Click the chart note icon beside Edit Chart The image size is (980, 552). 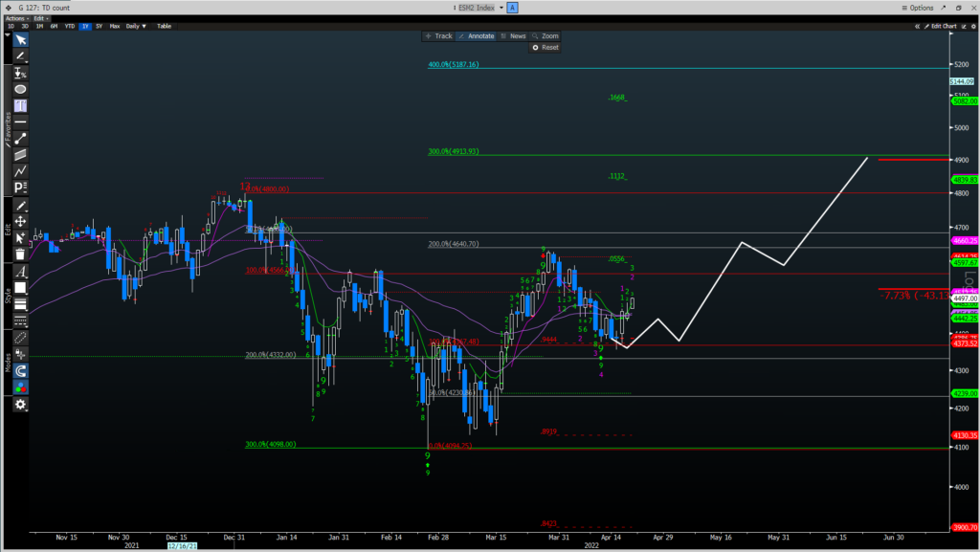964,26
